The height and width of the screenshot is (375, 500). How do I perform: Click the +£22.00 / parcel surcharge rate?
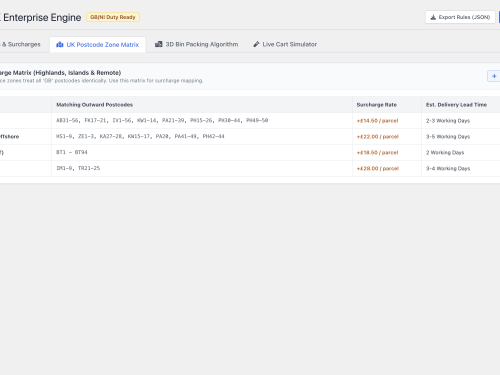[378, 137]
